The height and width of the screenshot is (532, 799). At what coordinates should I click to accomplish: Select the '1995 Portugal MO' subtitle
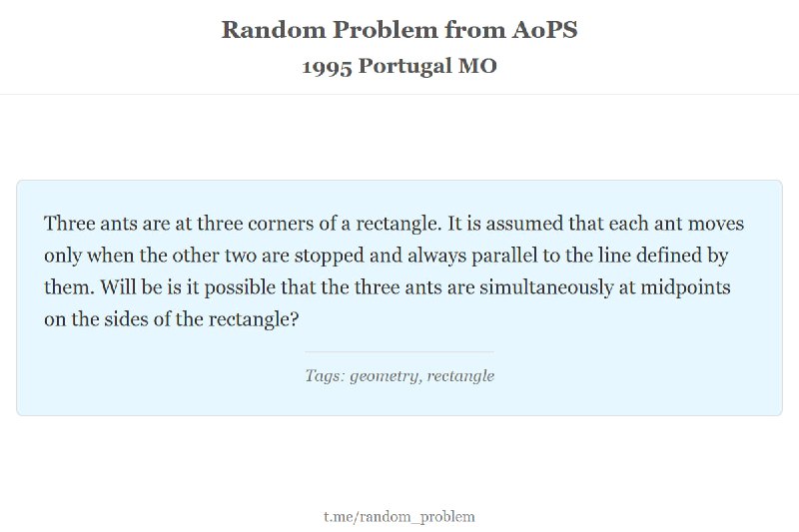(399, 66)
